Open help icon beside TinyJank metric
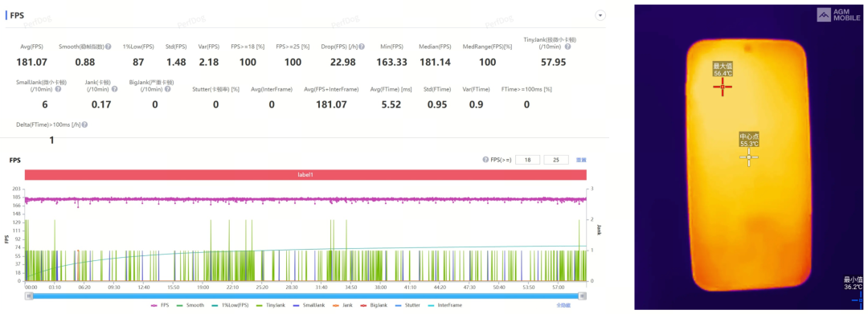 click(x=567, y=47)
